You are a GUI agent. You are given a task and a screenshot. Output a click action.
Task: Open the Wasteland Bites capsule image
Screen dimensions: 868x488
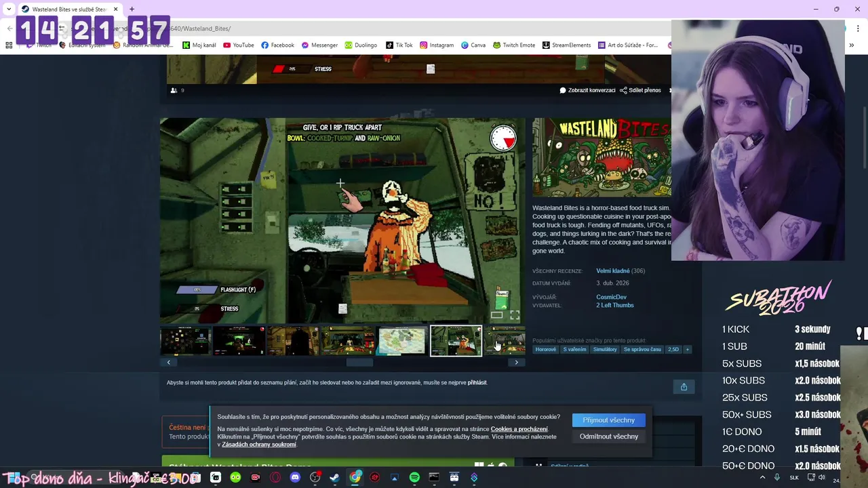click(x=601, y=158)
